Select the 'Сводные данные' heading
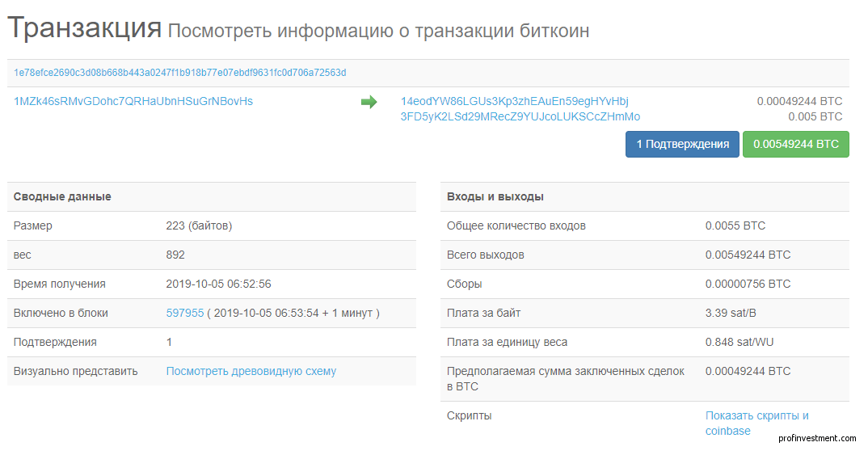 62,196
